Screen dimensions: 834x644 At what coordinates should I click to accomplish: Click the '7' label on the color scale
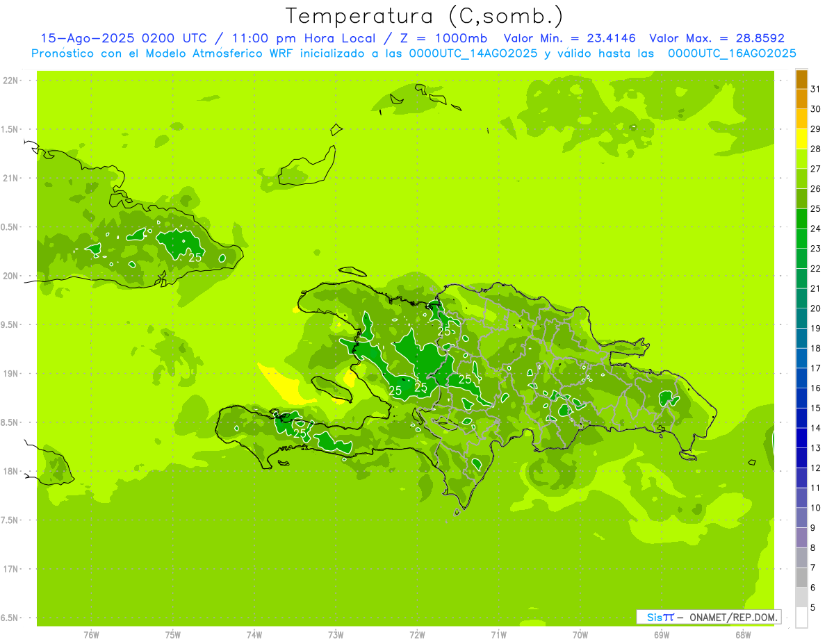(813, 568)
